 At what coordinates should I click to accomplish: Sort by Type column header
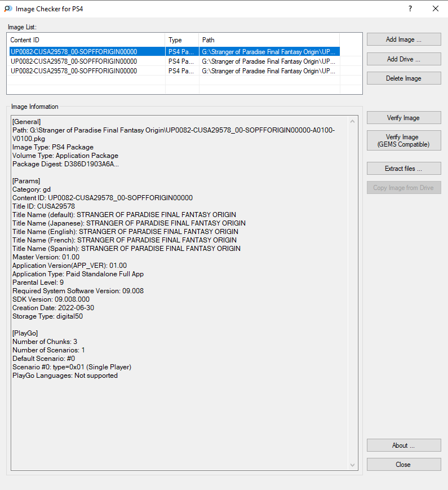click(x=182, y=40)
